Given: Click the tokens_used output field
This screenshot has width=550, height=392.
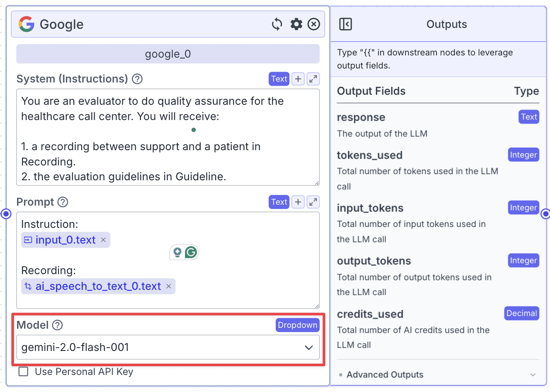Looking at the screenshot, I should pyautogui.click(x=370, y=155).
